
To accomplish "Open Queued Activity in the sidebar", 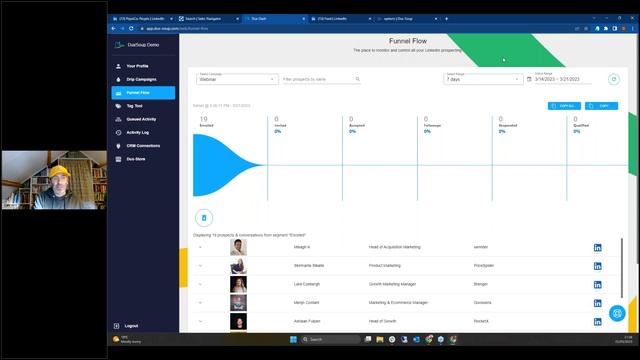I will point(143,119).
